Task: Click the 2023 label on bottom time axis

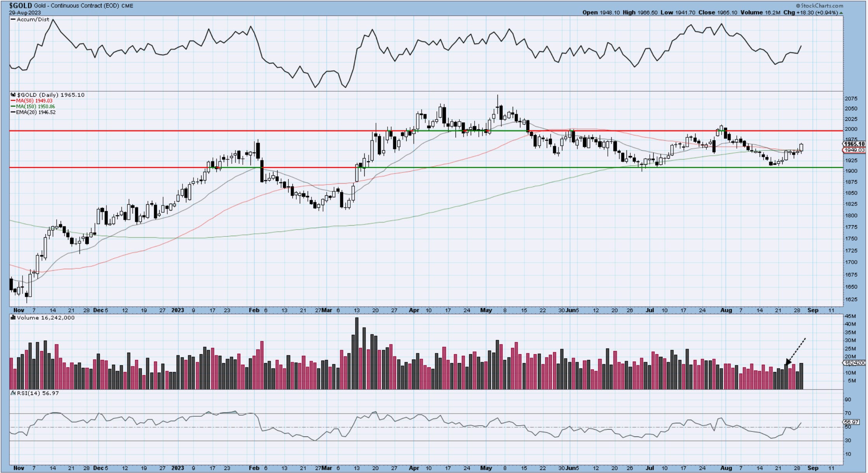Action: [177, 468]
